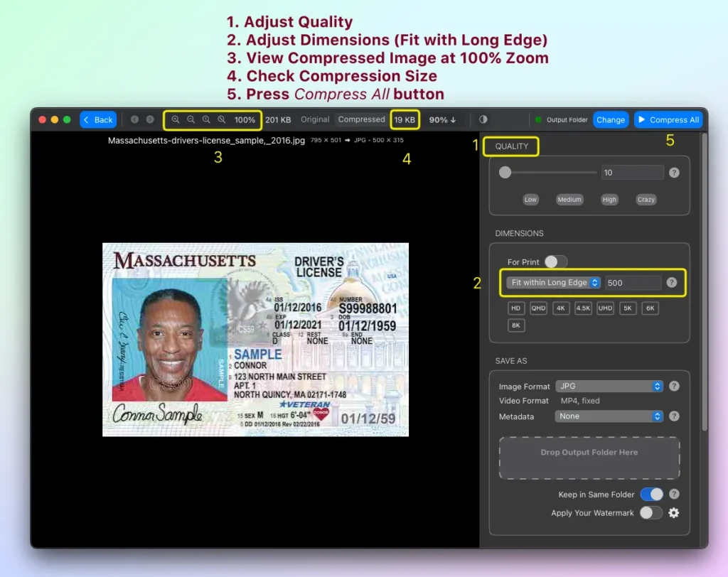Zoom in on the image preview

point(176,120)
